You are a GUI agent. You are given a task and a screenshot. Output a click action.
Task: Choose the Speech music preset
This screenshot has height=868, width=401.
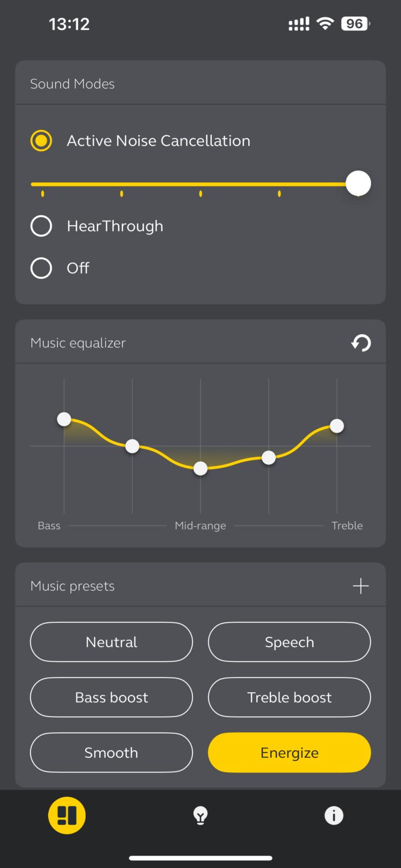pyautogui.click(x=289, y=642)
